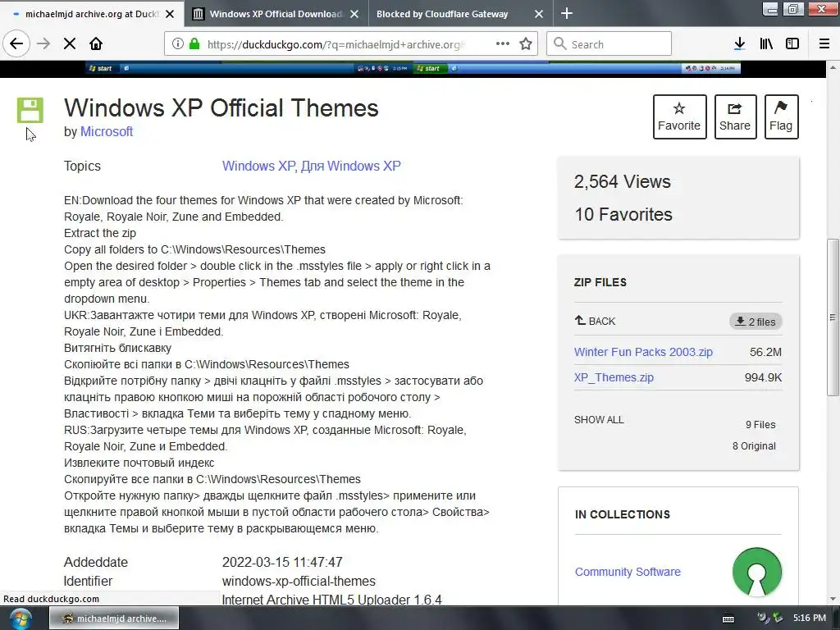Close the Blocked by Cloudflare Gateway tab
This screenshot has height=630, width=840.
539,14
